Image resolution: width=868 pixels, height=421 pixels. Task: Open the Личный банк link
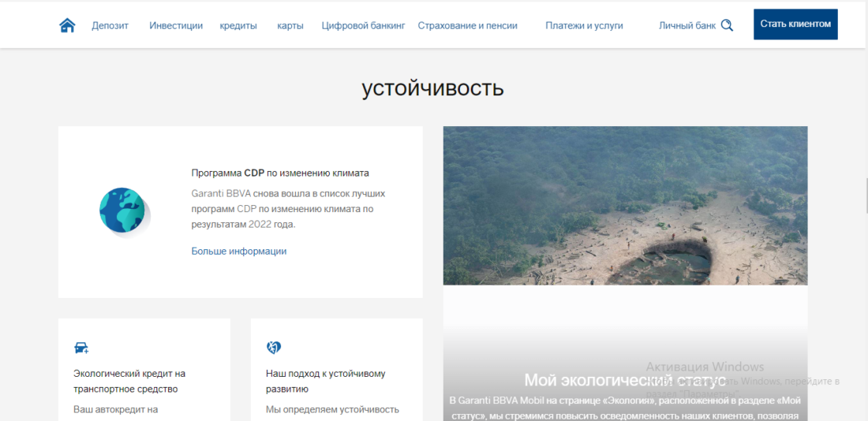(x=687, y=25)
